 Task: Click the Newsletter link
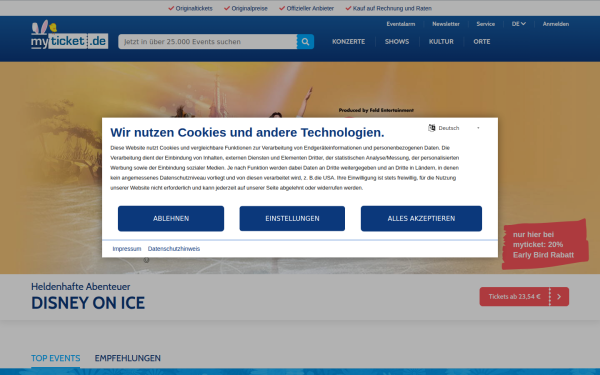pyautogui.click(x=446, y=24)
